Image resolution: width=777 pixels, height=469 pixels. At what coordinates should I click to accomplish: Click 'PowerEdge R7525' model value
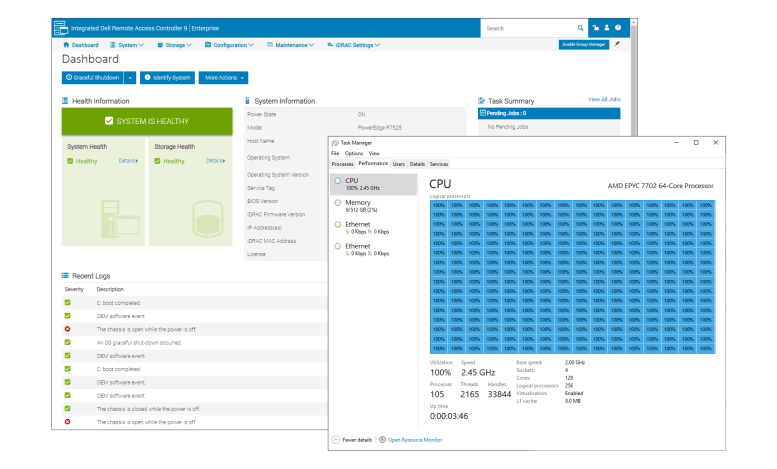[380, 127]
